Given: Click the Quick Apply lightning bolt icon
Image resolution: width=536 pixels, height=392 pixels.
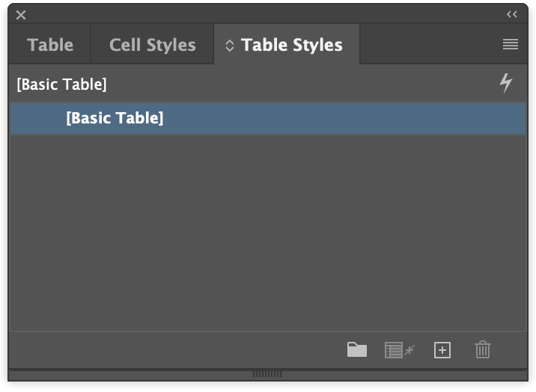Looking at the screenshot, I should click(x=505, y=83).
